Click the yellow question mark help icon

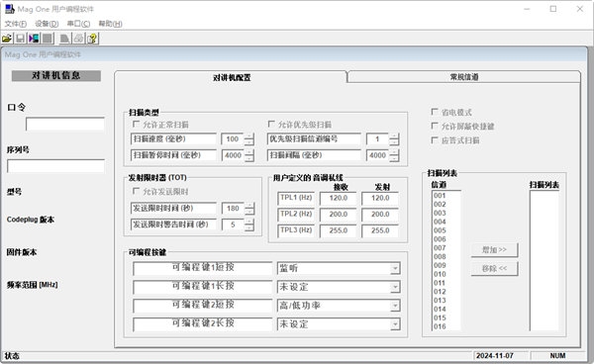[x=92, y=39]
